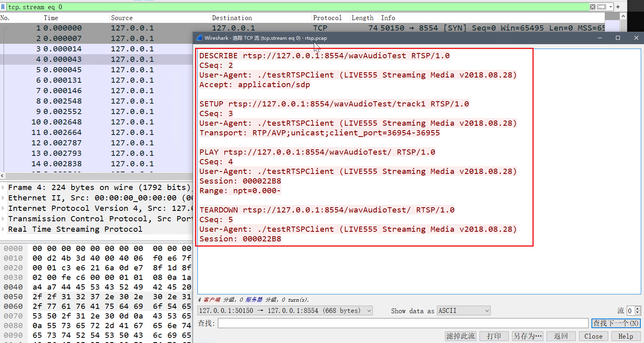644x343 pixels.
Task: Click hex offset 0000 in bytes pane
Action: coord(13,248)
